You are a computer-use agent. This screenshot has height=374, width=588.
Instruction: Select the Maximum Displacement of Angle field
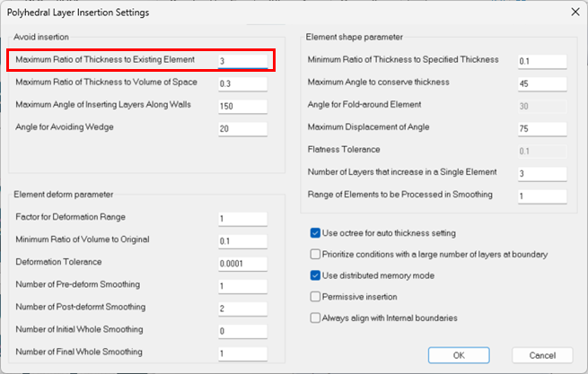pyautogui.click(x=542, y=128)
